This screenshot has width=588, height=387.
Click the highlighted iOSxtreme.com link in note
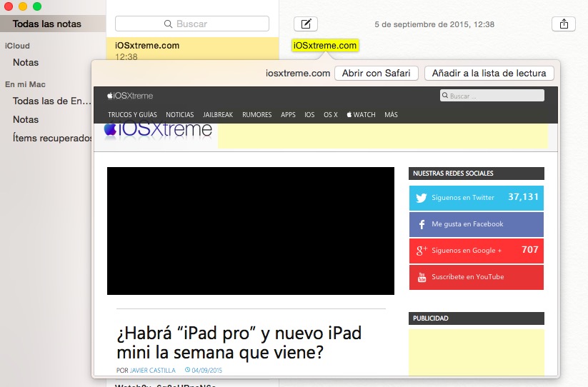pyautogui.click(x=325, y=45)
